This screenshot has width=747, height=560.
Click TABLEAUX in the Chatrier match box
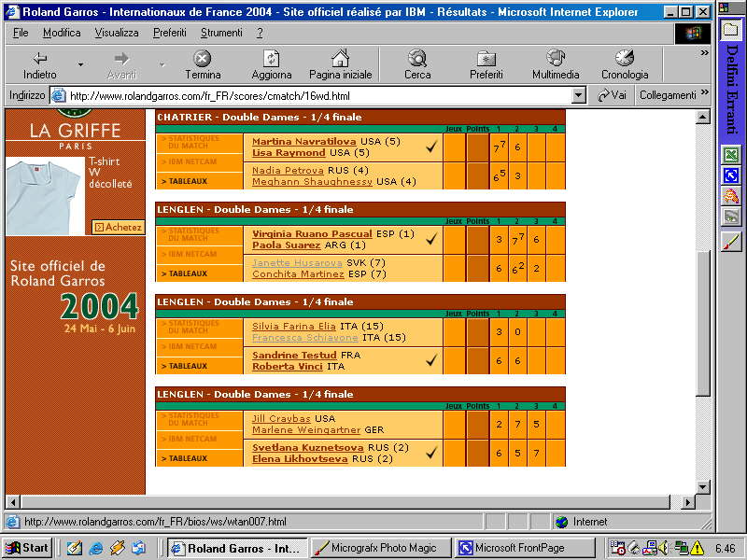pos(184,181)
